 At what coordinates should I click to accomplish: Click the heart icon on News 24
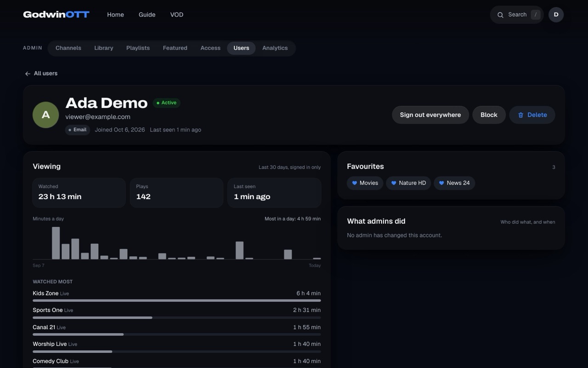(x=441, y=183)
